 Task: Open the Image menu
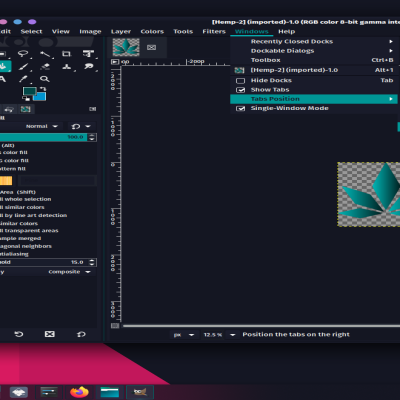pyautogui.click(x=90, y=31)
